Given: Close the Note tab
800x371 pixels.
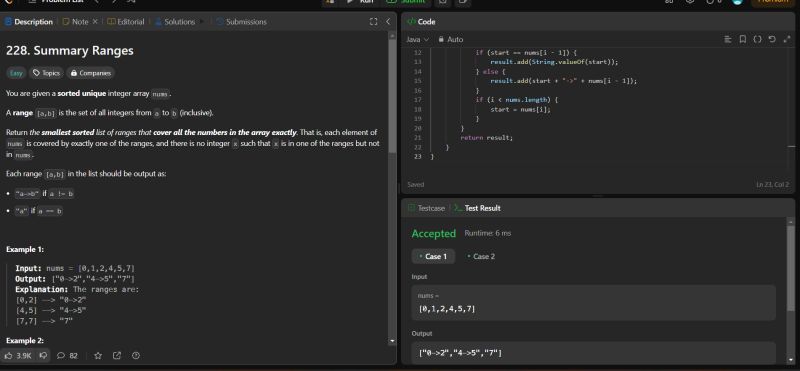Looking at the screenshot, I should (95, 22).
